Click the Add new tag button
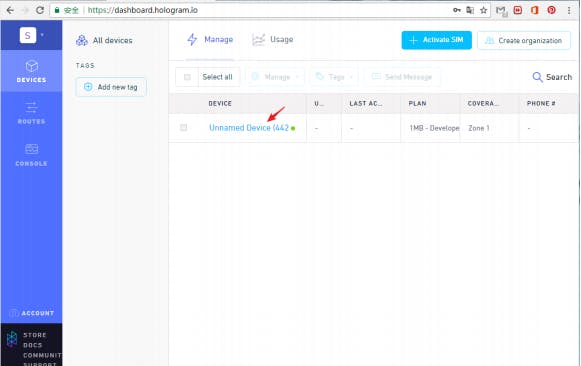This screenshot has width=581, height=366. pyautogui.click(x=111, y=87)
